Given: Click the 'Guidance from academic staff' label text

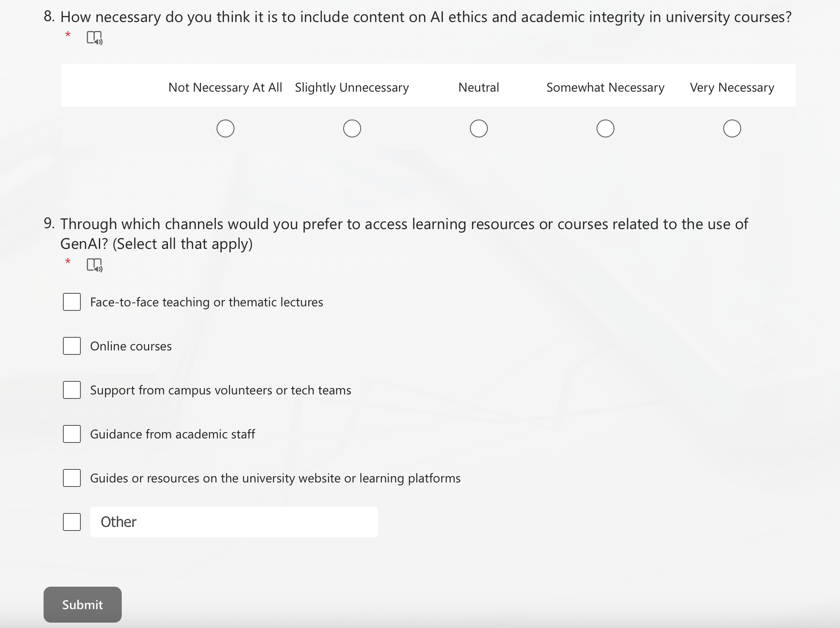Looking at the screenshot, I should (x=172, y=434).
